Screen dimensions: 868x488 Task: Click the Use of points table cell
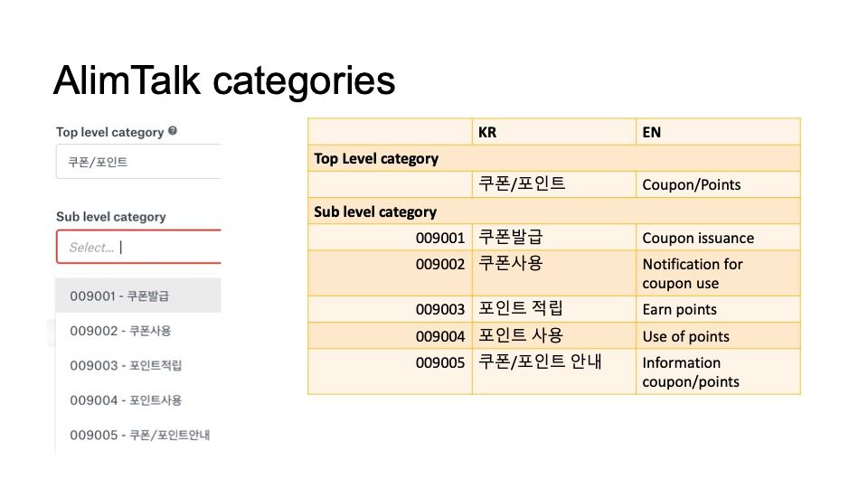(718, 335)
